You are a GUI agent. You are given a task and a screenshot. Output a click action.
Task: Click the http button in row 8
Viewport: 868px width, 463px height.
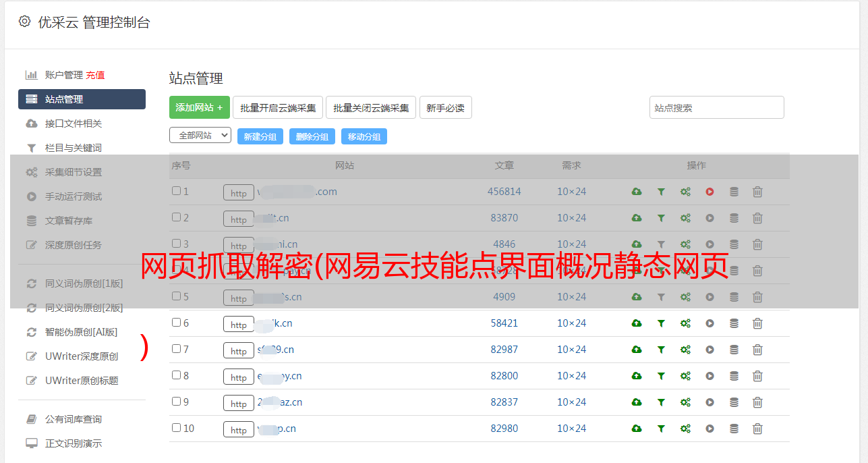[x=239, y=377]
